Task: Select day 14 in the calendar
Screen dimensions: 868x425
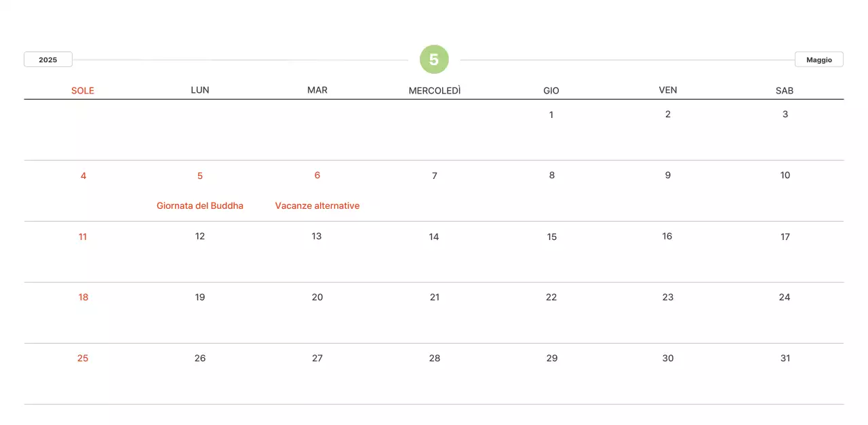Action: [x=434, y=237]
